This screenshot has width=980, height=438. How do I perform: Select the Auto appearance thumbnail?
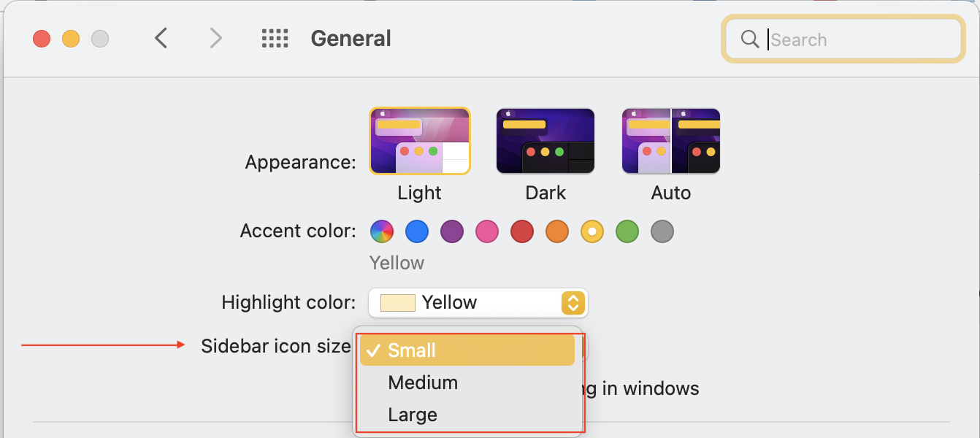point(671,141)
